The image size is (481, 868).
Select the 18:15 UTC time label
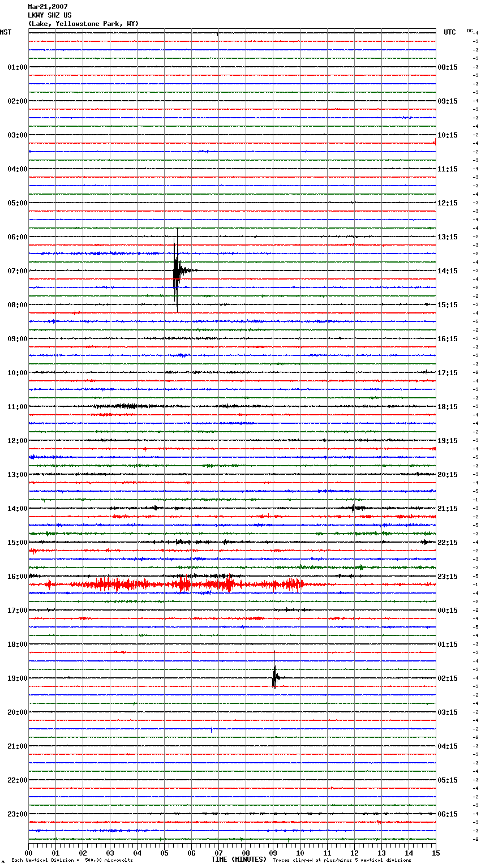coord(448,407)
